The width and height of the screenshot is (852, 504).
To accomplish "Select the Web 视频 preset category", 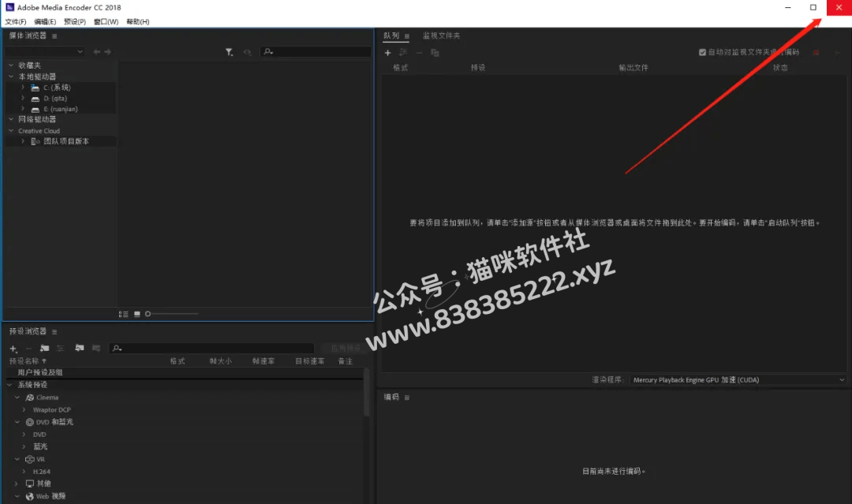I will 50,496.
